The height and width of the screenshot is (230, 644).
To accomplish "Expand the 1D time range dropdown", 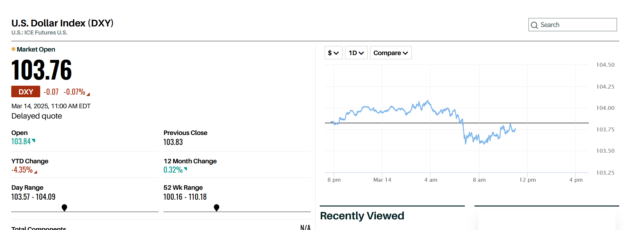I will tap(356, 53).
